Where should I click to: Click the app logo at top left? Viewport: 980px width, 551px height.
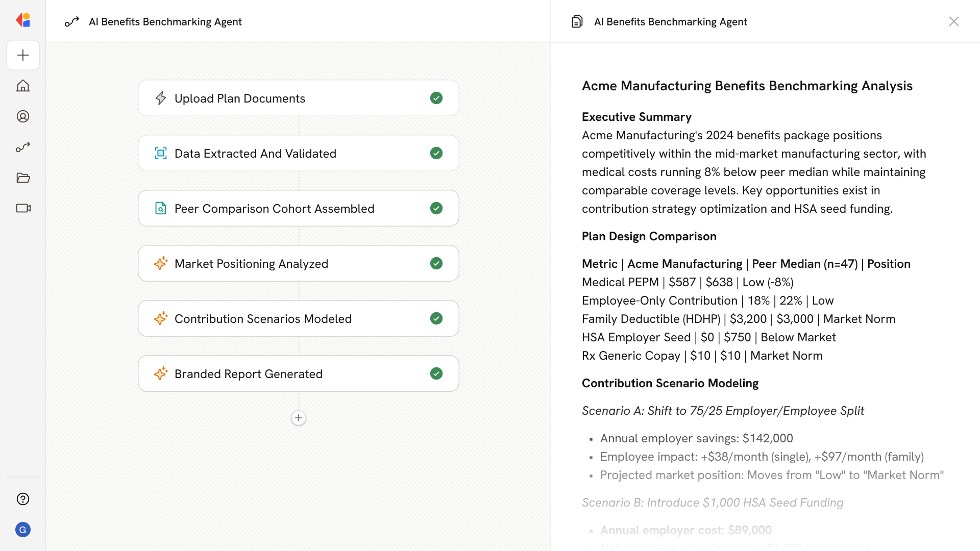pyautogui.click(x=23, y=20)
